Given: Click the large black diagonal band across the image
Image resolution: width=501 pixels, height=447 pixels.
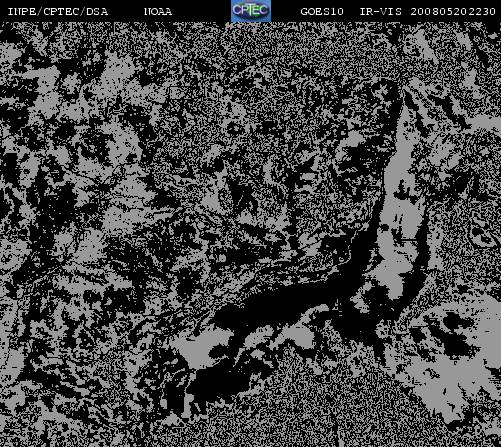Looking at the screenshot, I should coord(300,297).
